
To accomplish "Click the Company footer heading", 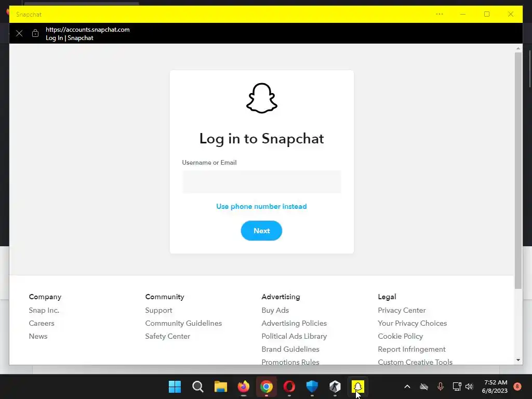I will 45,297.
